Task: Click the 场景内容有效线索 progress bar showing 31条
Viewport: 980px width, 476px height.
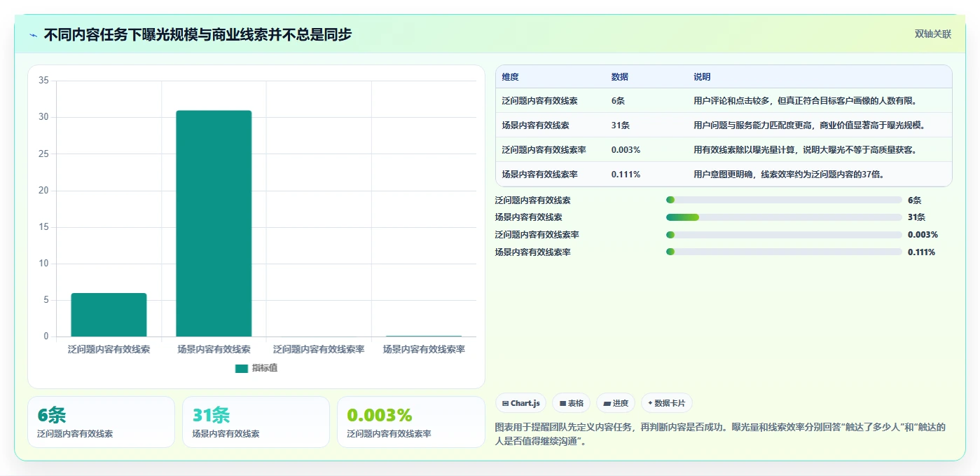Action: point(784,217)
